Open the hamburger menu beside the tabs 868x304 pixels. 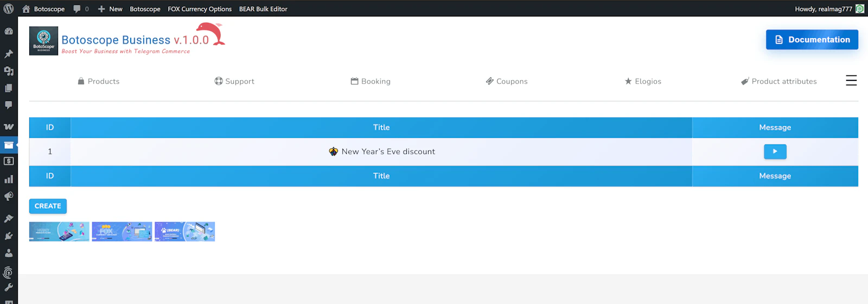pos(851,80)
